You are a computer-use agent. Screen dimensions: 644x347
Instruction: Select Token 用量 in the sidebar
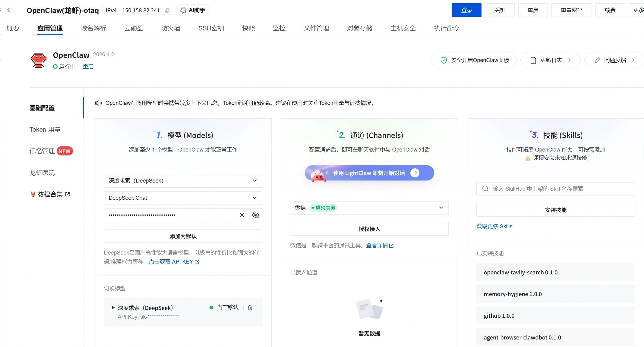(x=45, y=130)
